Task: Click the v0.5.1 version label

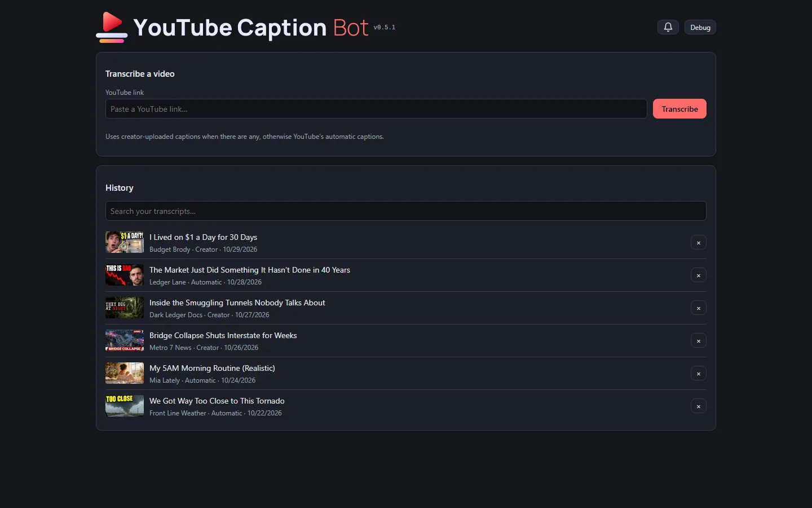Action: tap(385, 27)
